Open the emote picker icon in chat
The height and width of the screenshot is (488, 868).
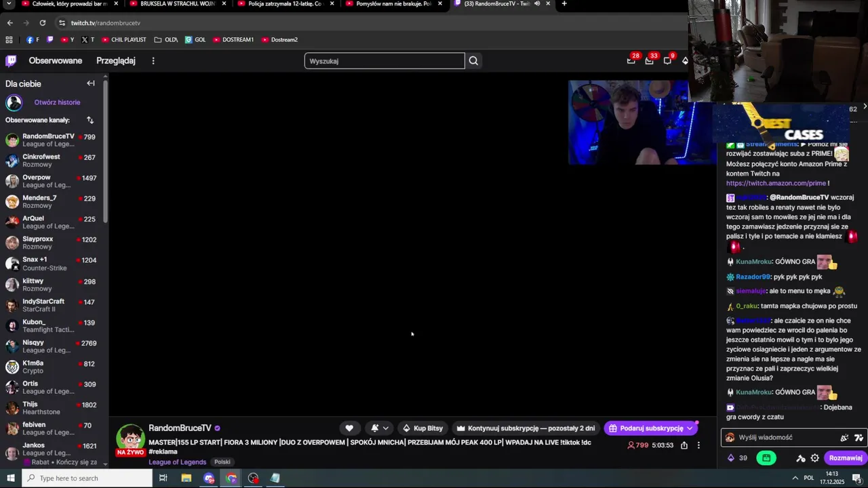859,438
